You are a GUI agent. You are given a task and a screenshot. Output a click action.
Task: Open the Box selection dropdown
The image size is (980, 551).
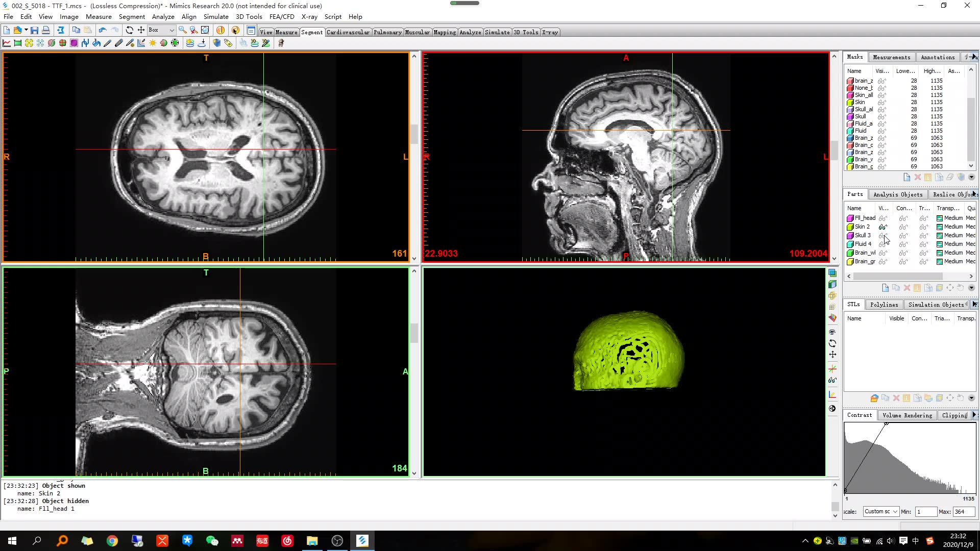(171, 30)
